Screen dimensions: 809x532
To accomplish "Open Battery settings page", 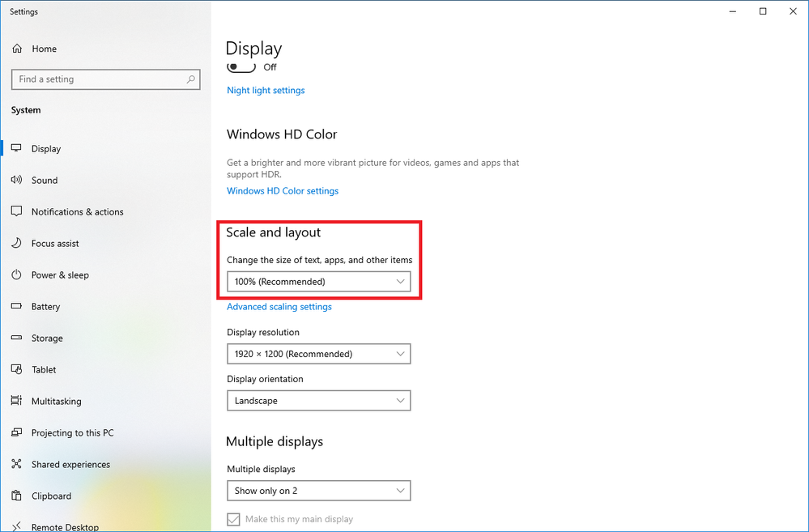I will [106, 307].
